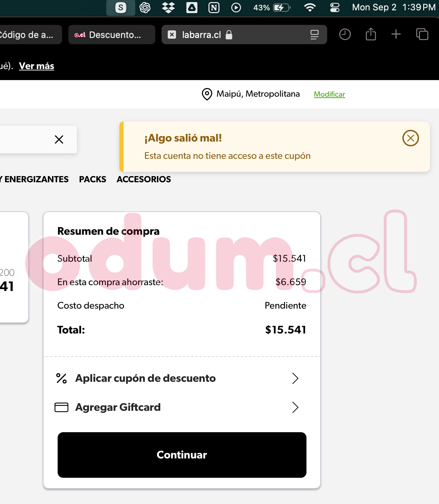Open the PACKS category menu
Viewport: 439px width, 504px height.
[92, 180]
